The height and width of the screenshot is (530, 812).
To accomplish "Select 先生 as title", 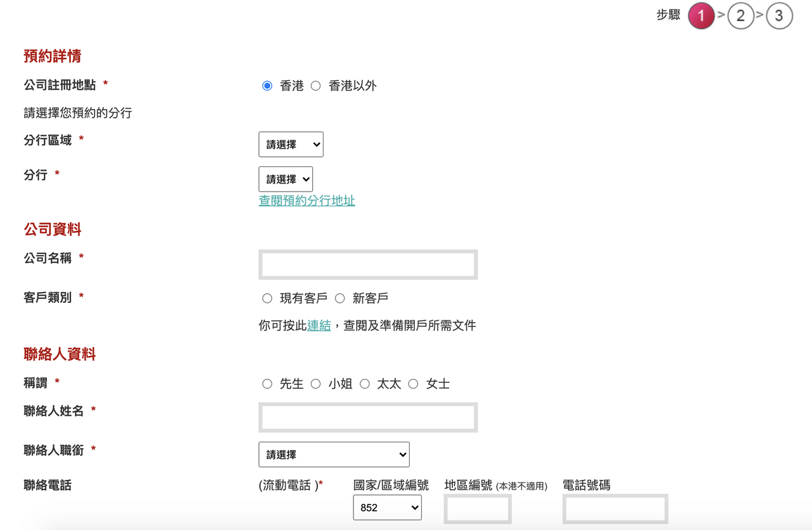I will coord(267,384).
